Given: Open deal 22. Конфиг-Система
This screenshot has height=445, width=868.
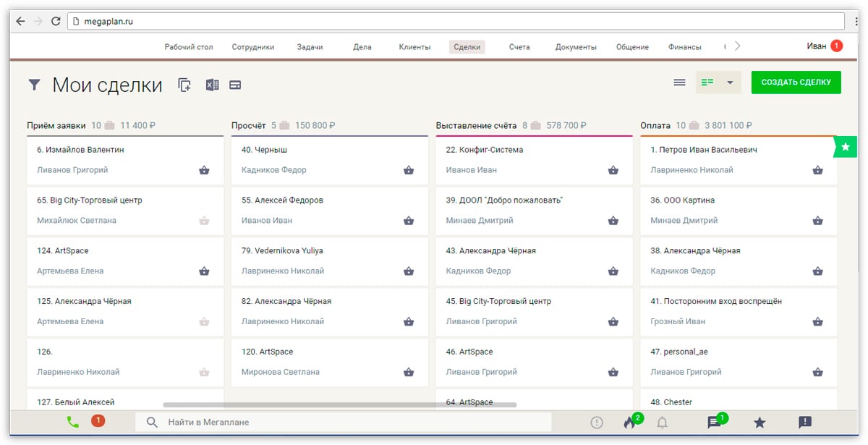Looking at the screenshot, I should [x=485, y=150].
